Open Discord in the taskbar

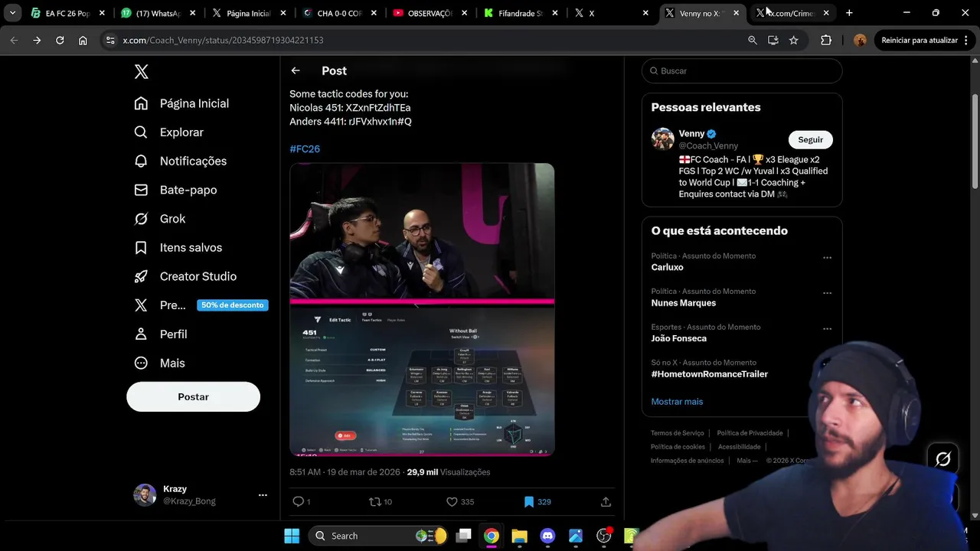pos(547,536)
